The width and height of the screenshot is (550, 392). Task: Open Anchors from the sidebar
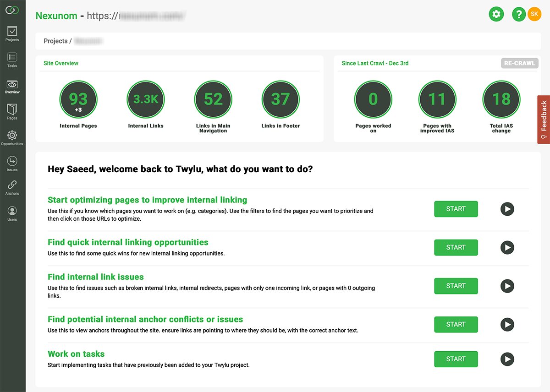12,187
